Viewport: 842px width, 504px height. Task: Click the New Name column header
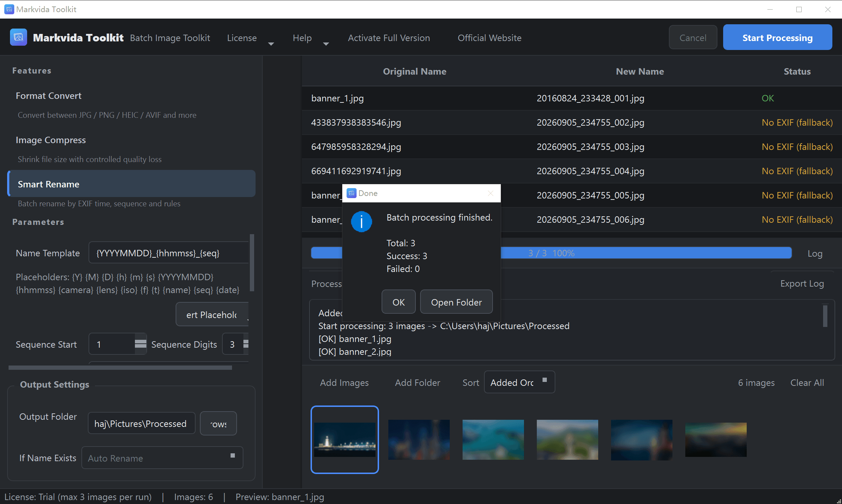640,71
